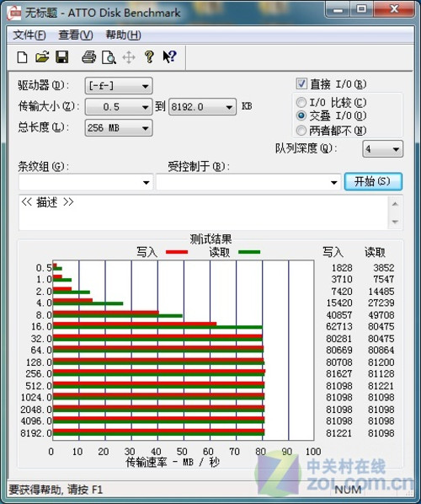Select the 两者都不 radio button
The width and height of the screenshot is (421, 504).
click(x=301, y=130)
